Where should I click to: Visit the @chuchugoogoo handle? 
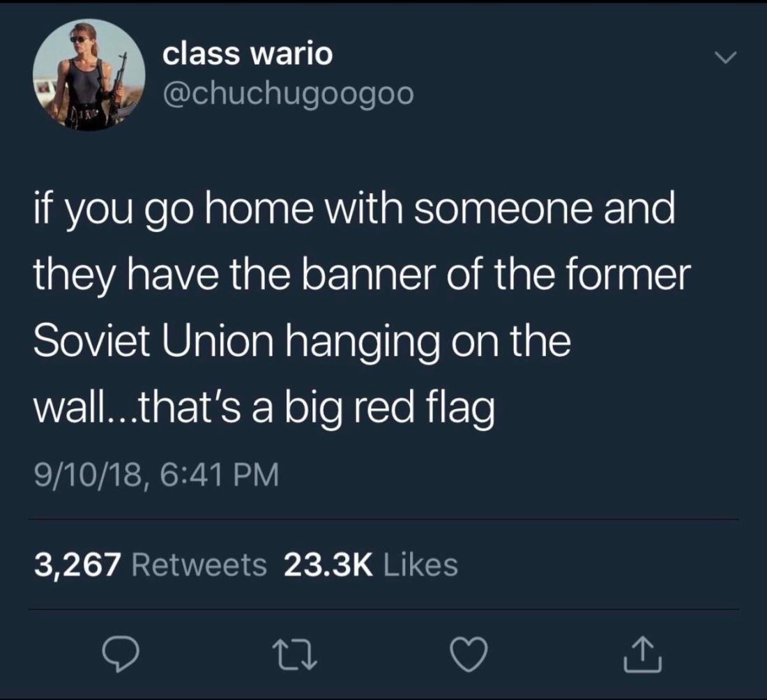288,94
